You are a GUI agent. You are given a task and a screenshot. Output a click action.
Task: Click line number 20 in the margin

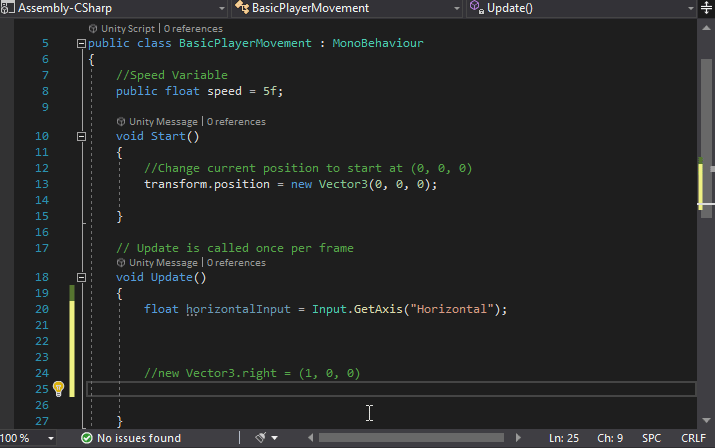(x=42, y=309)
